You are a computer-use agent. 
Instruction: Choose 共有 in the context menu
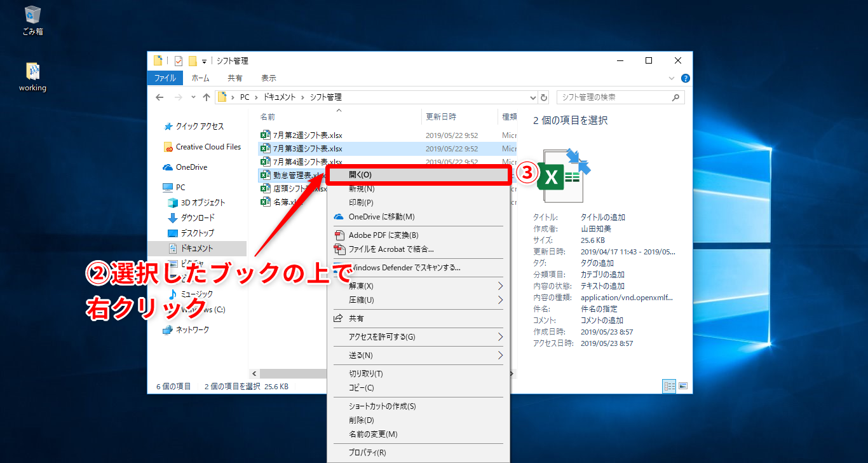[418, 319]
